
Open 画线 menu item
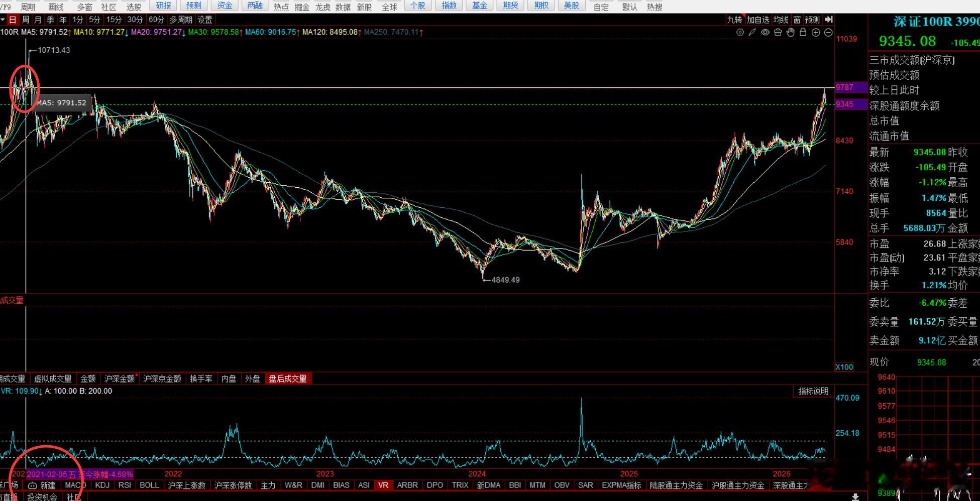click(56, 7)
